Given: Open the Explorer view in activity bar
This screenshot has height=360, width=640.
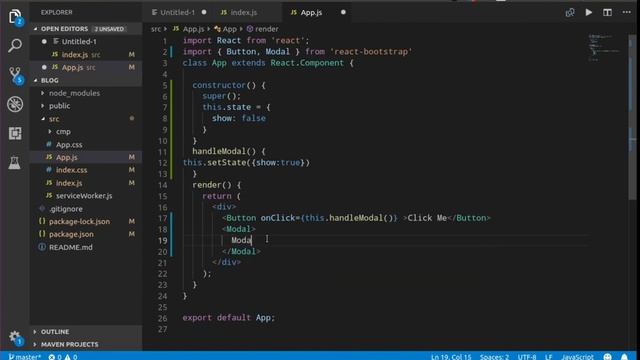Looking at the screenshot, I should [15, 17].
